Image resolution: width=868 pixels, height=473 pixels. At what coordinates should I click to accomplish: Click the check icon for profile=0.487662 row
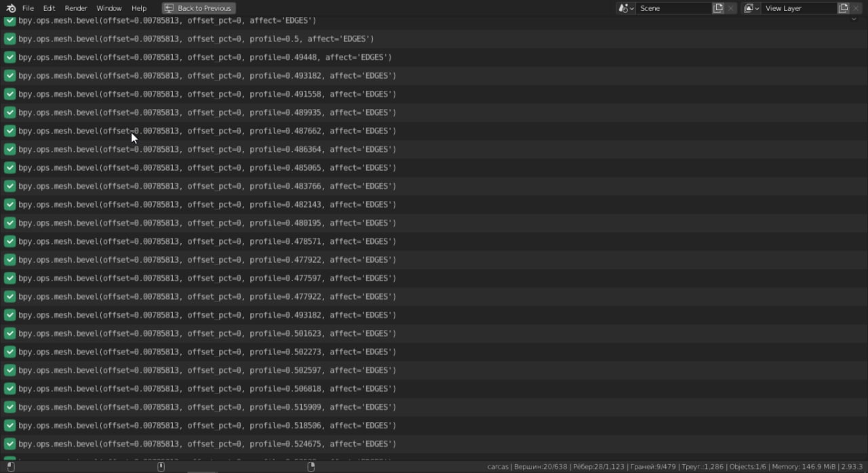point(9,131)
